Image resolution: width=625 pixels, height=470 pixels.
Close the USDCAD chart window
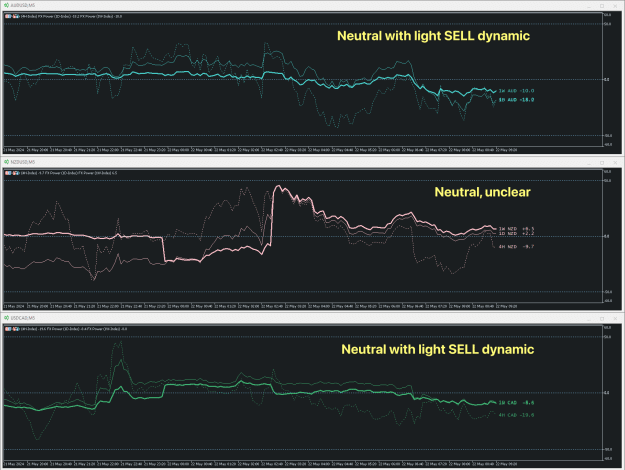point(615,319)
